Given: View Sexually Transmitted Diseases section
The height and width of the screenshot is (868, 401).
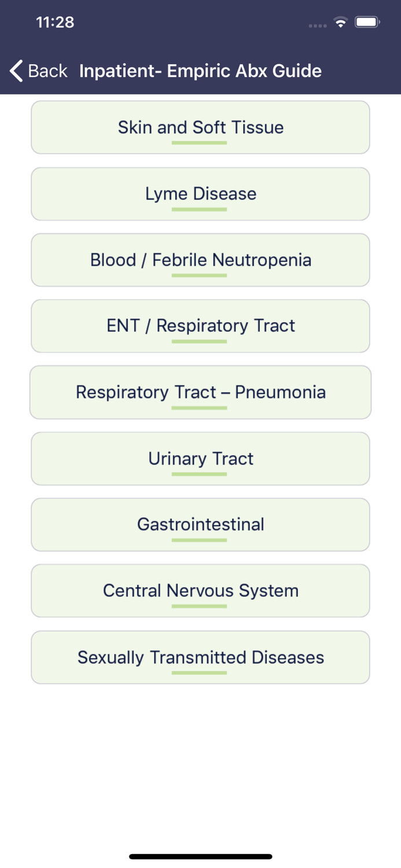Looking at the screenshot, I should 200,657.
